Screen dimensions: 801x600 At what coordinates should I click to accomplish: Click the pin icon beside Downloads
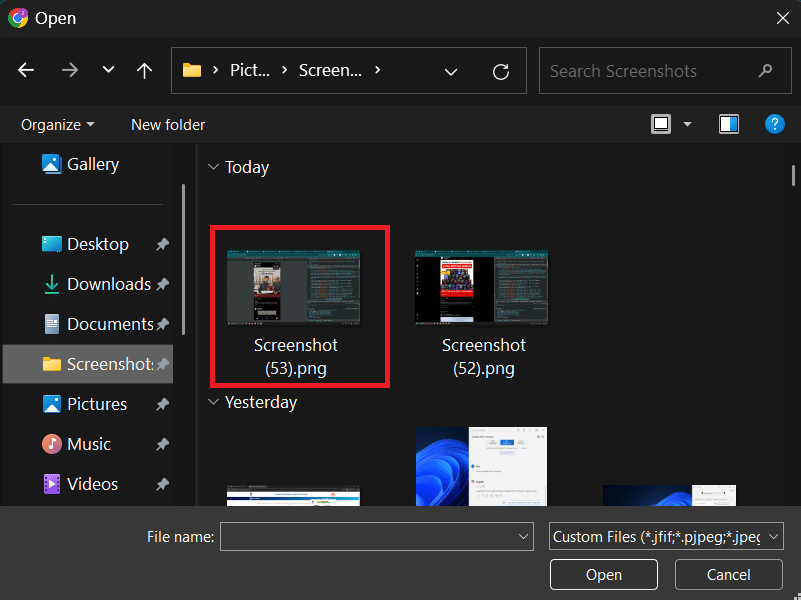pyautogui.click(x=162, y=284)
